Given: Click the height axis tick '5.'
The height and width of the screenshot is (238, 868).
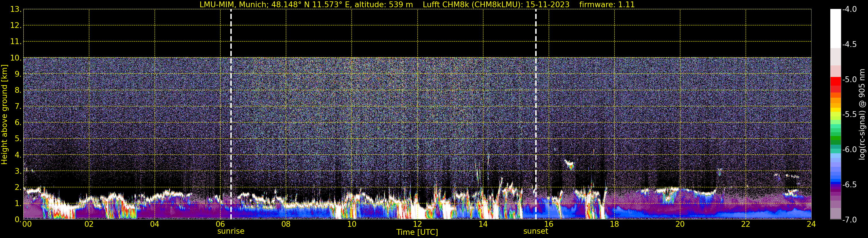Looking at the screenshot, I should click(18, 139).
